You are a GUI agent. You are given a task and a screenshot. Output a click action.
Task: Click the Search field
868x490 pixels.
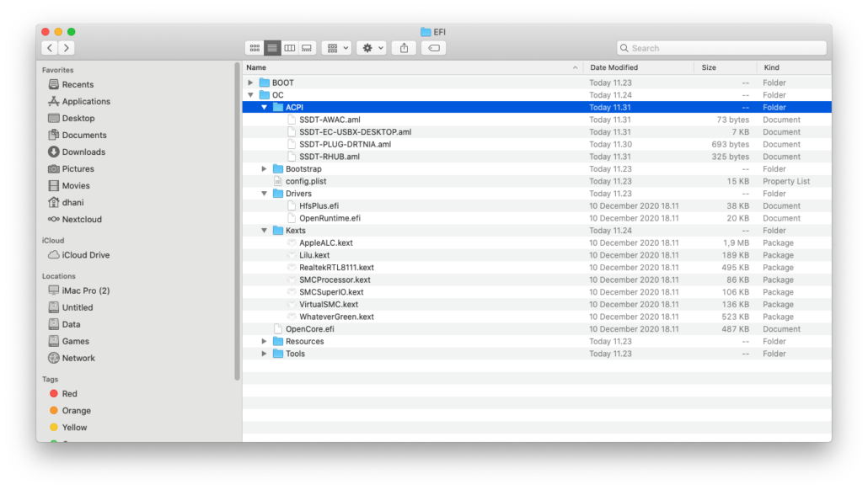[x=721, y=48]
